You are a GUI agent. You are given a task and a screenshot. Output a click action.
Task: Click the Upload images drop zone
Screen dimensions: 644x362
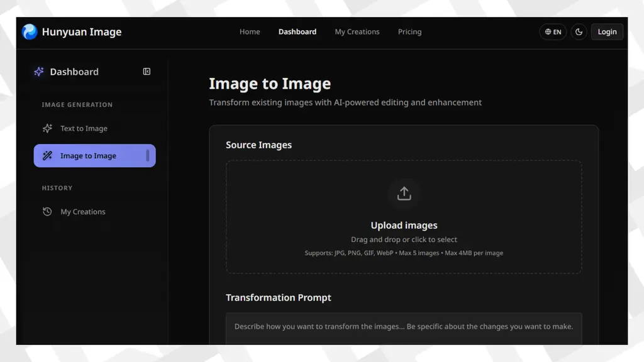tap(404, 217)
